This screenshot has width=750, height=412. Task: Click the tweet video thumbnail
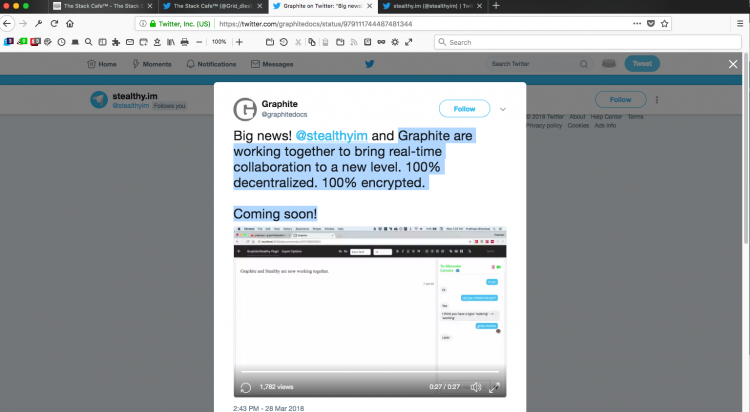[370, 312]
